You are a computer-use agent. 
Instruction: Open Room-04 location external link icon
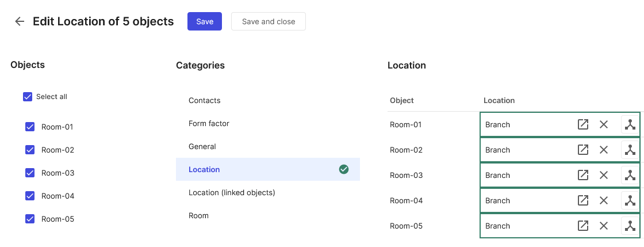click(x=583, y=200)
